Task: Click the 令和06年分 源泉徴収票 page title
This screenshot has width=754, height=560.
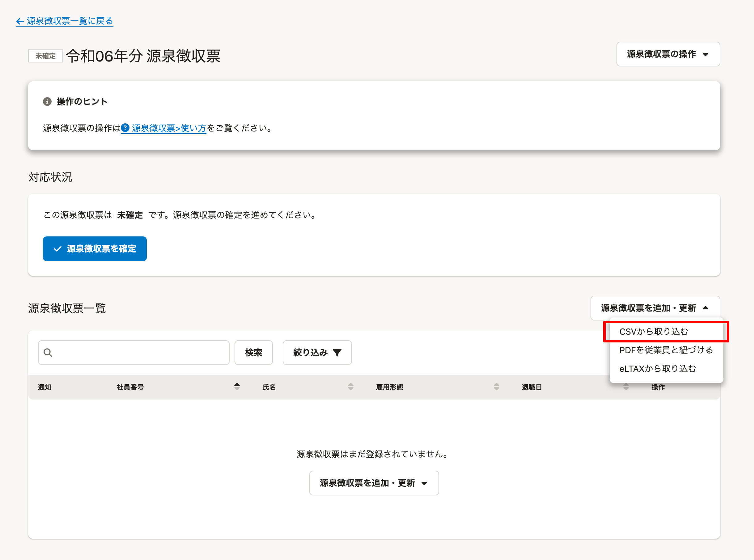Action: (143, 56)
